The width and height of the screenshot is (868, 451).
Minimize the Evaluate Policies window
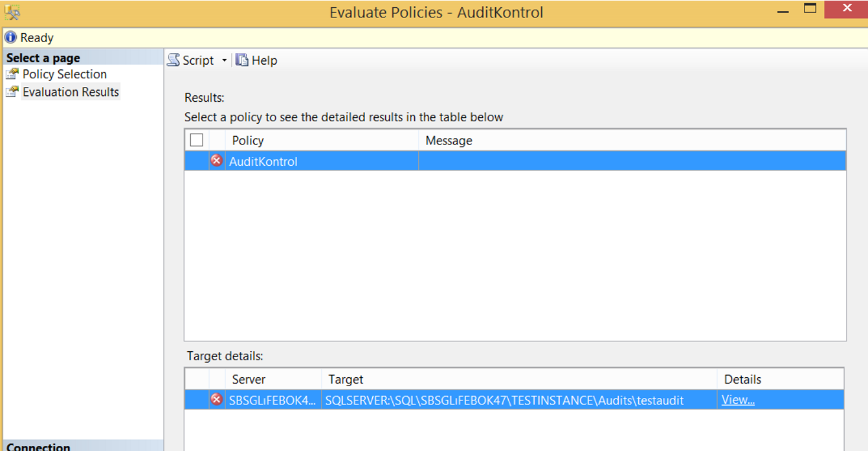click(784, 11)
